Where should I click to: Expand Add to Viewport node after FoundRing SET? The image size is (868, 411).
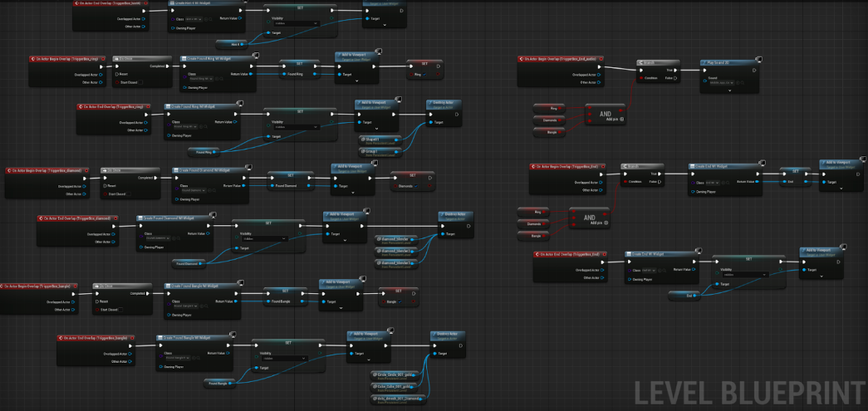[356, 81]
